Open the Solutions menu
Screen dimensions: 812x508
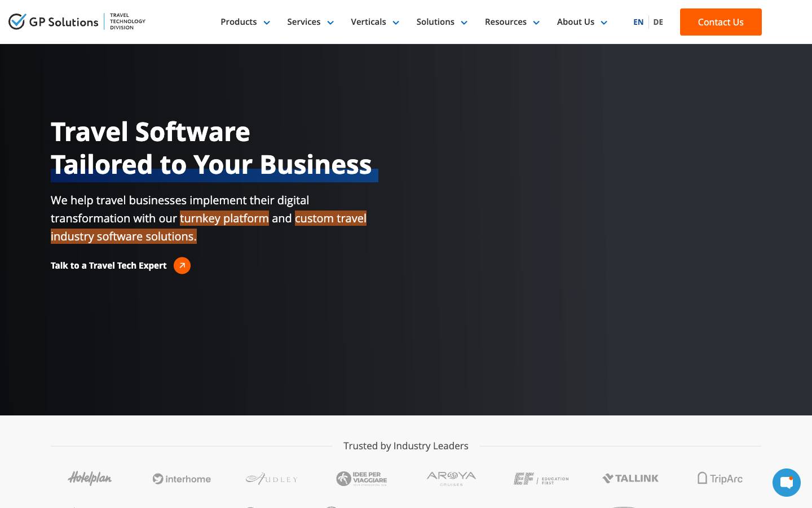[435, 22]
